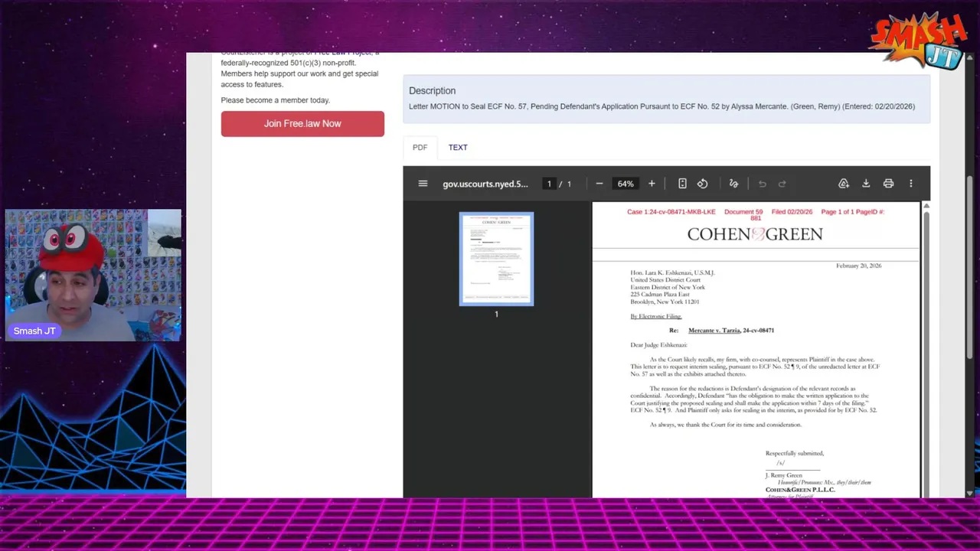
Task: Click the By Electronic Filing text
Action: click(655, 316)
